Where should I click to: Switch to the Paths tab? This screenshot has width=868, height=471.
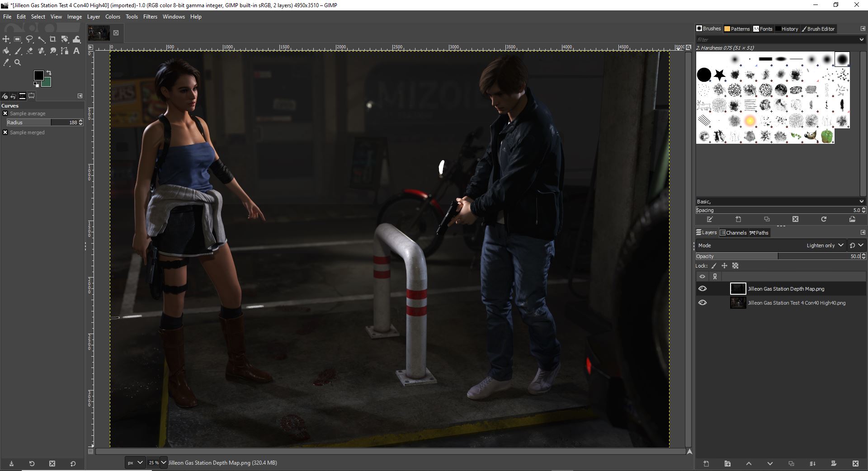click(759, 233)
